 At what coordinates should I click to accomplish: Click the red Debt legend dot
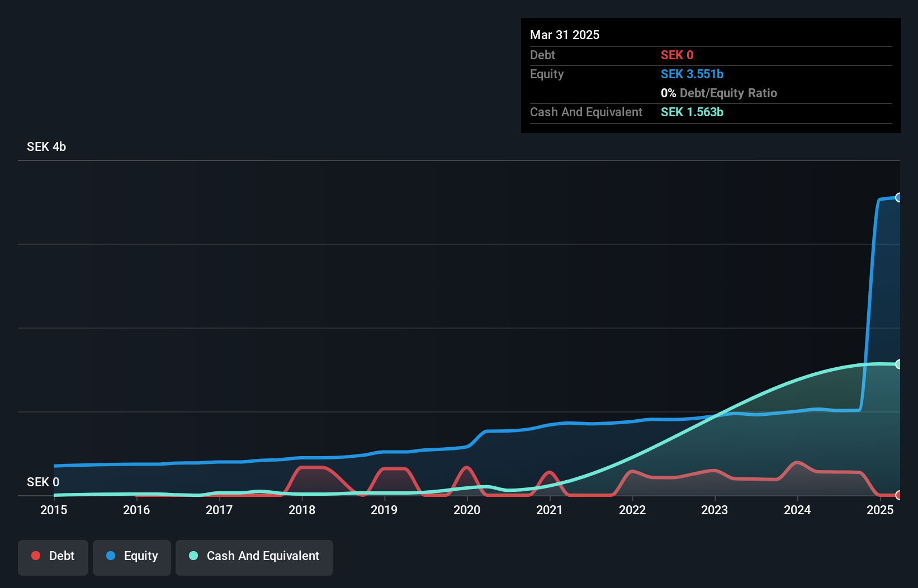[x=36, y=556]
